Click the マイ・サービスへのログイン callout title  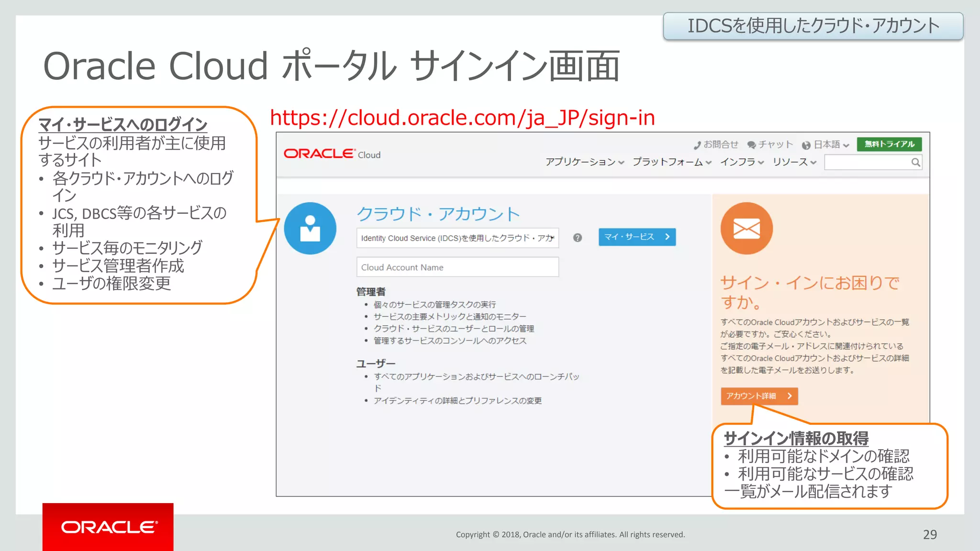123,124
